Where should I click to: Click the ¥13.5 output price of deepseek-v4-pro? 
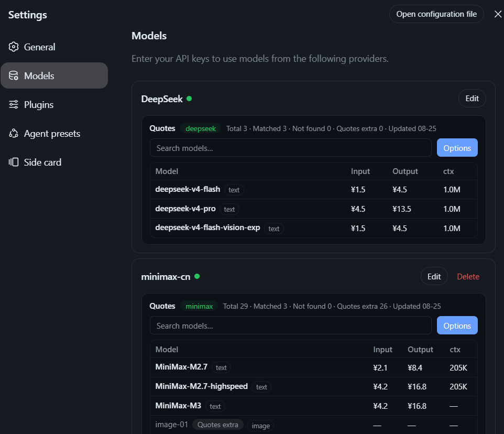coord(402,209)
